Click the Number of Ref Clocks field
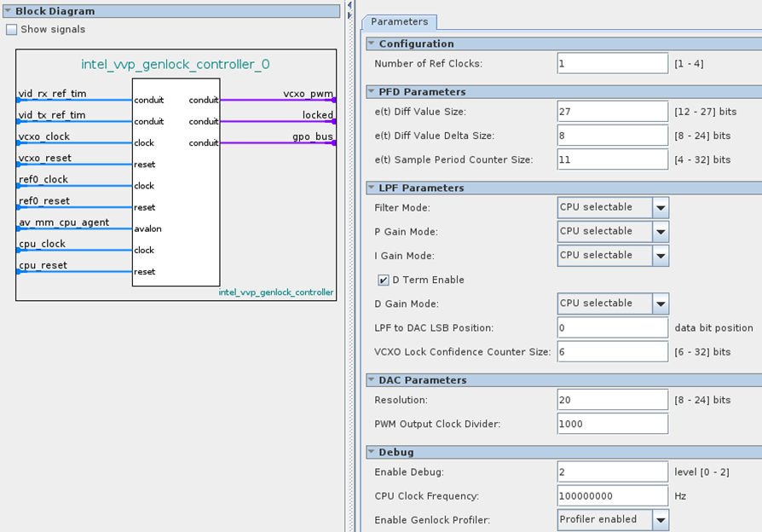The width and height of the screenshot is (762, 532). click(x=612, y=63)
